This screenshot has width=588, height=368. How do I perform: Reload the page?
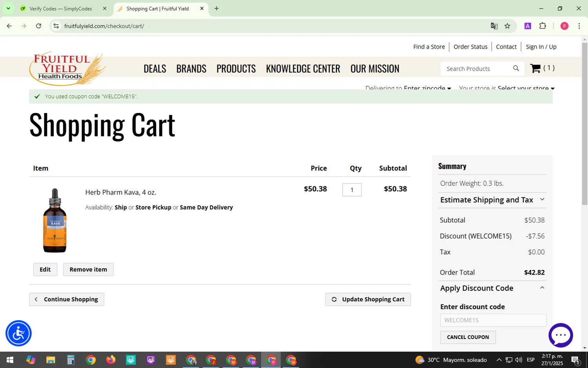(38, 26)
